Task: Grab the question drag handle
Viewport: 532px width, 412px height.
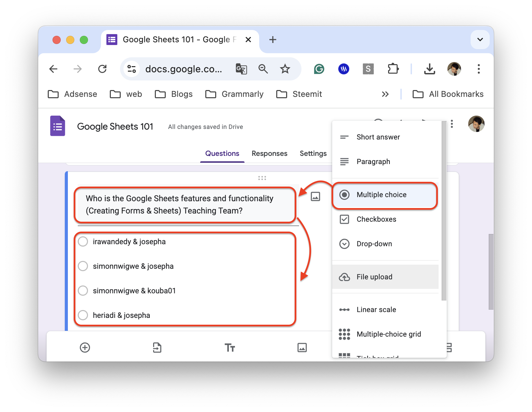Action: tap(262, 178)
